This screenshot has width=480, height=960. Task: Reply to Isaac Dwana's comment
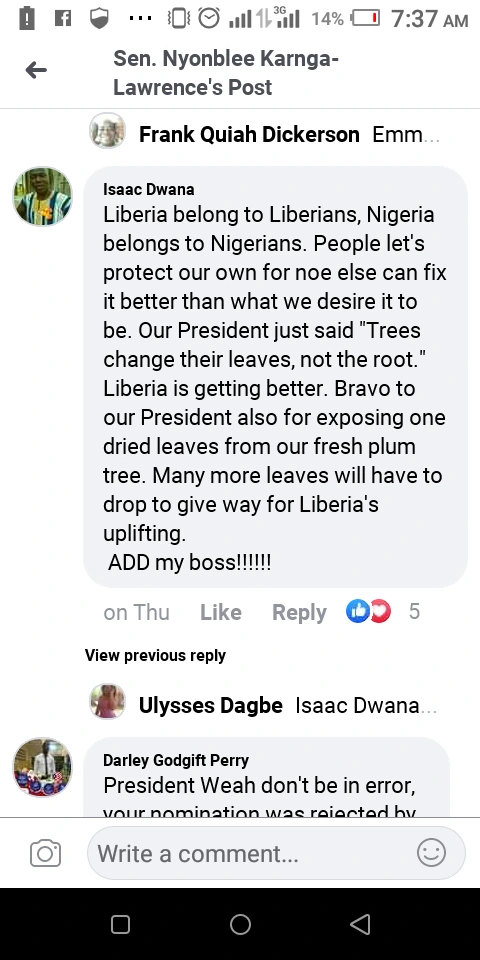click(x=299, y=612)
